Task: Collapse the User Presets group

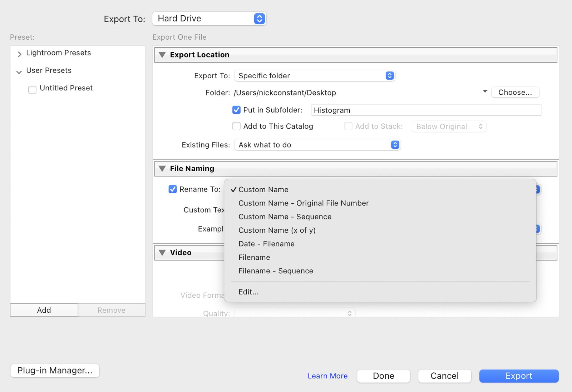Action: (19, 72)
